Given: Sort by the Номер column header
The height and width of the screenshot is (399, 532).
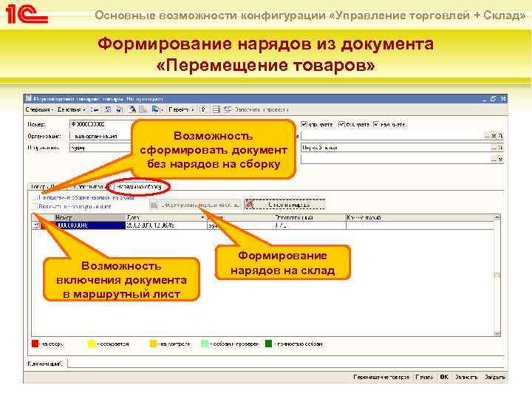Looking at the screenshot, I should (x=90, y=217).
